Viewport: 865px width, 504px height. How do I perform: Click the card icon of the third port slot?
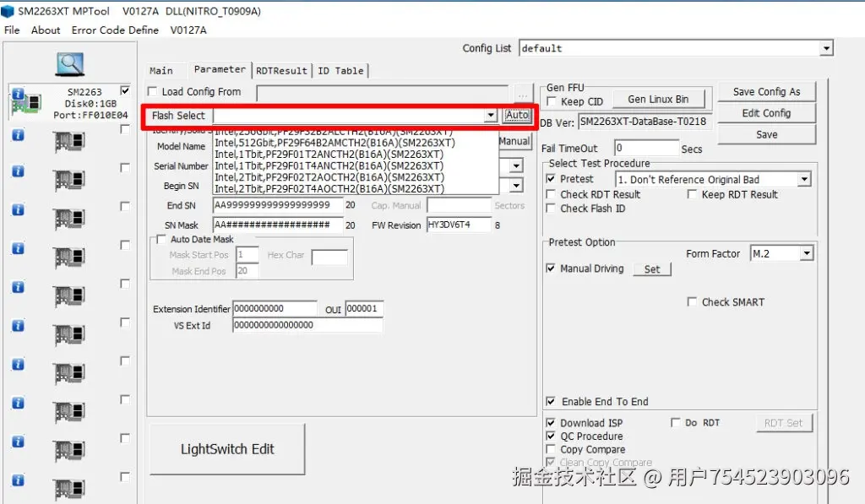pos(69,181)
